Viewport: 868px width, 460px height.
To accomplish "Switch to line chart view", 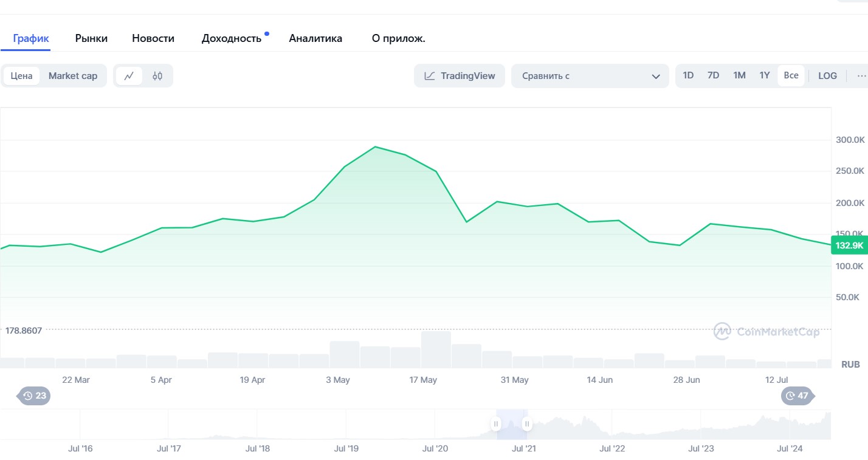I will click(129, 76).
